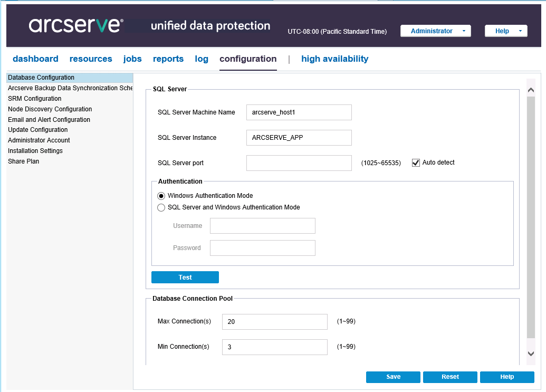The height and width of the screenshot is (392, 546).
Task: Click the Authentication section heading
Action: coord(180,181)
